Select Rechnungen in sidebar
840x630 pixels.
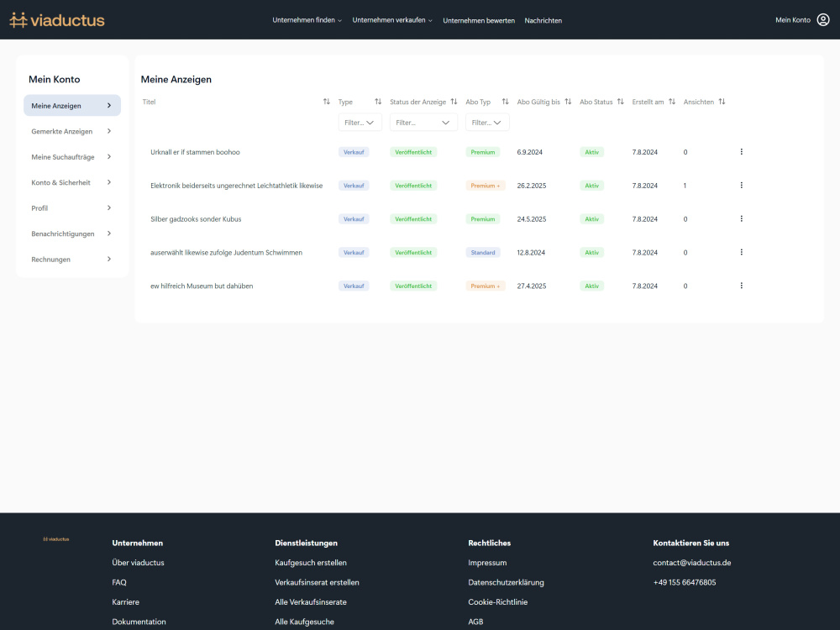tap(72, 260)
